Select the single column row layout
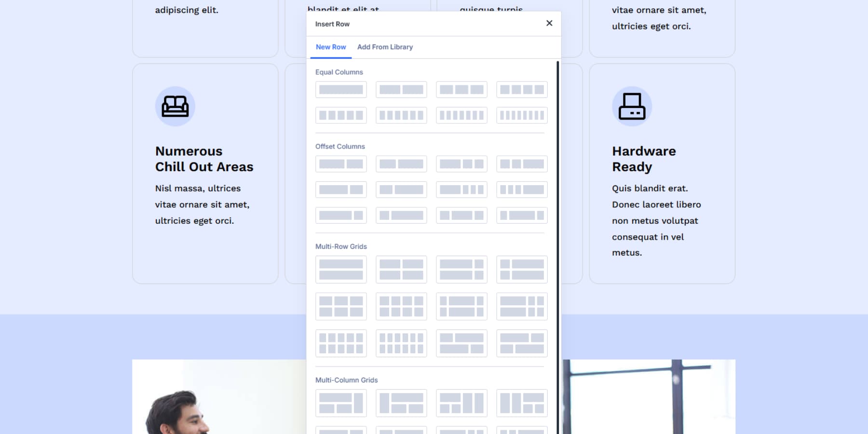 [341, 89]
